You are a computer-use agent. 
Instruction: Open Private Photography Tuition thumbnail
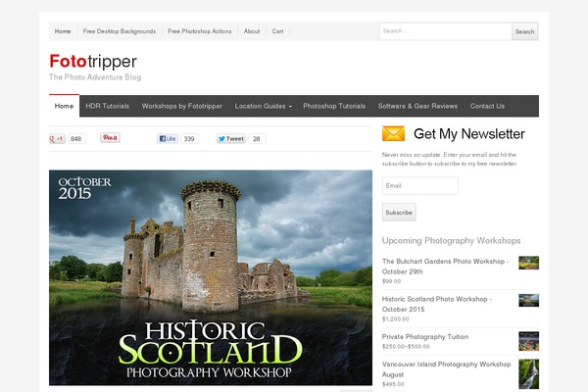(x=529, y=341)
